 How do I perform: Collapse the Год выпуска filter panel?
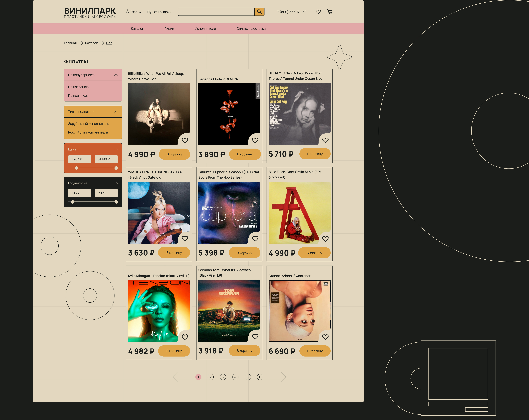click(116, 183)
